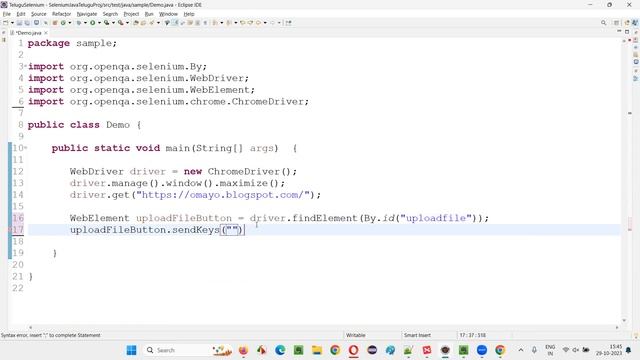Click the horizontal scrollbar of the editor
Image resolution: width=640 pixels, height=360 pixels.
pyautogui.click(x=323, y=327)
